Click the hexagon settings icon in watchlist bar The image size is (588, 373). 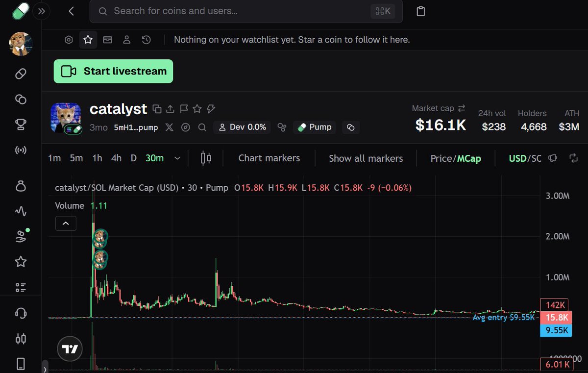coord(69,40)
